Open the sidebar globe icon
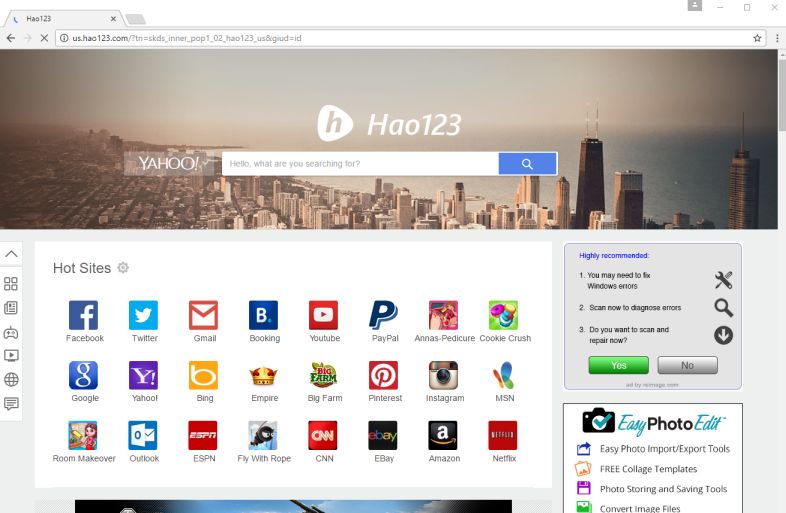 point(11,380)
